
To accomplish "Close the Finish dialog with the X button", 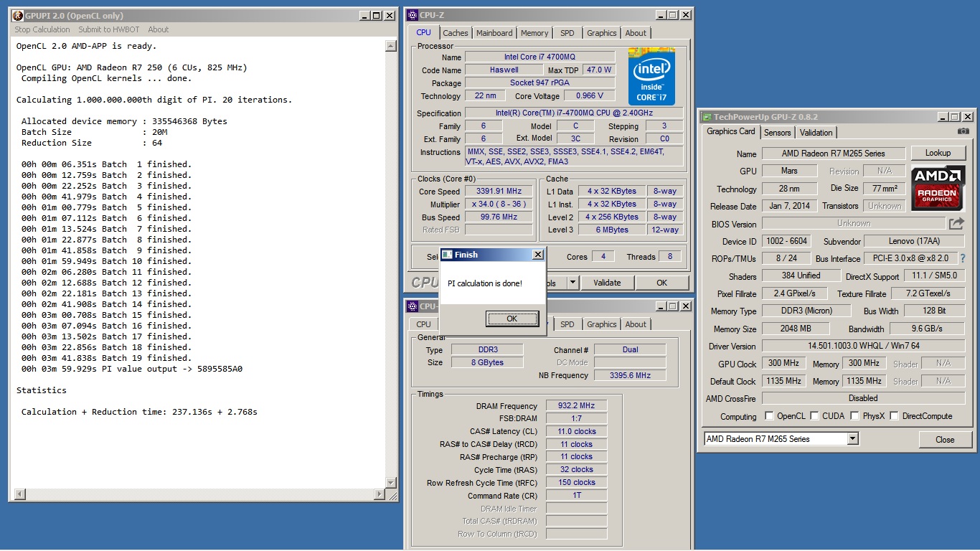I will coord(538,255).
